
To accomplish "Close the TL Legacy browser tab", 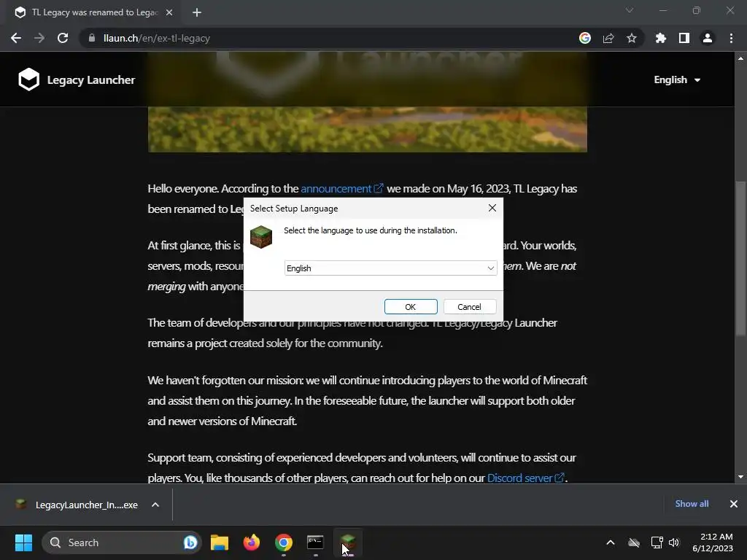I will click(169, 12).
